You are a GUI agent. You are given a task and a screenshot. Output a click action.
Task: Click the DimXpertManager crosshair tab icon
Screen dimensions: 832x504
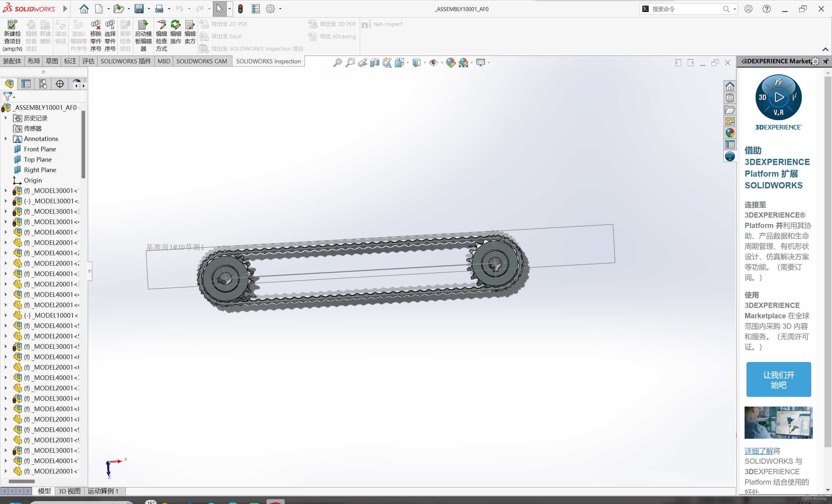click(x=60, y=84)
